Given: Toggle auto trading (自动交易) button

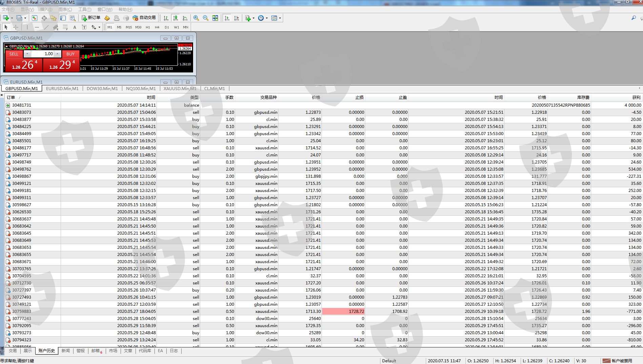Looking at the screenshot, I should [x=144, y=18].
